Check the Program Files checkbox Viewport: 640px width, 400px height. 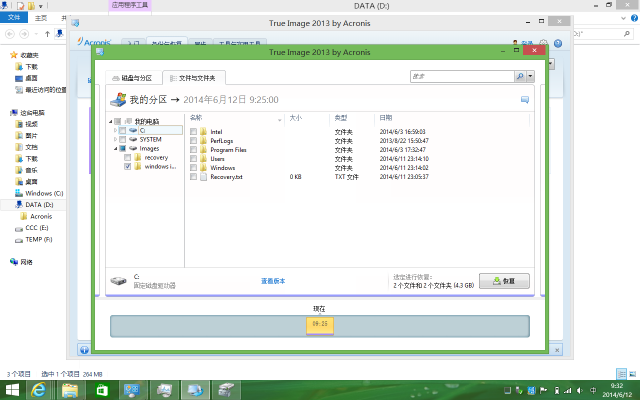pyautogui.click(x=193, y=149)
